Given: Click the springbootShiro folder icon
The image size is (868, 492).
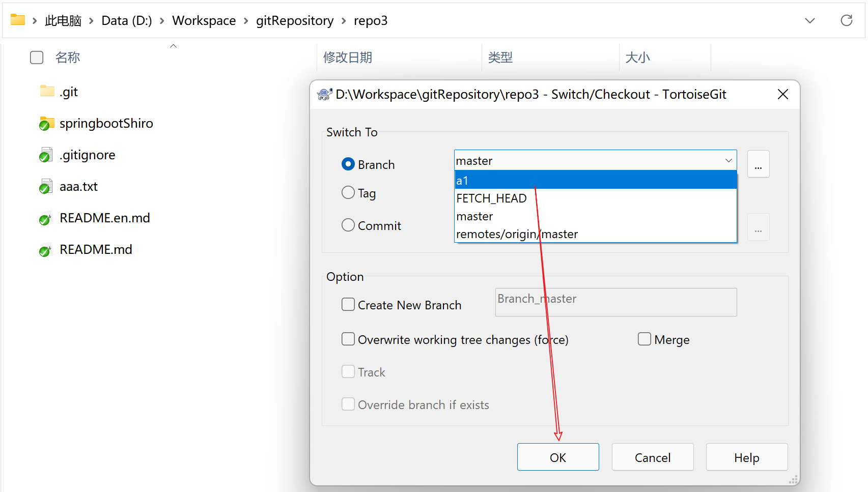Looking at the screenshot, I should pyautogui.click(x=47, y=123).
